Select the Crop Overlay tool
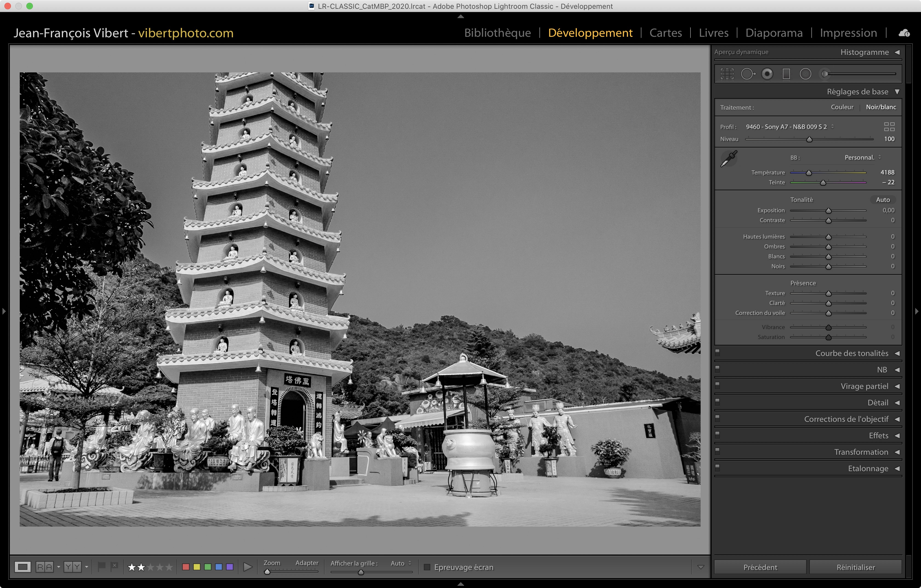The width and height of the screenshot is (921, 588). 727,74
